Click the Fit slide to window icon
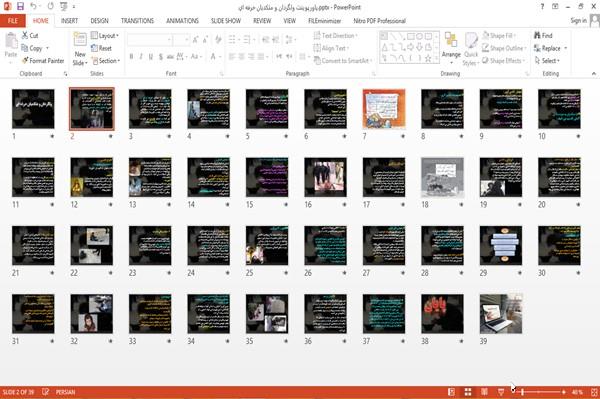The height and width of the screenshot is (399, 600). (x=594, y=392)
